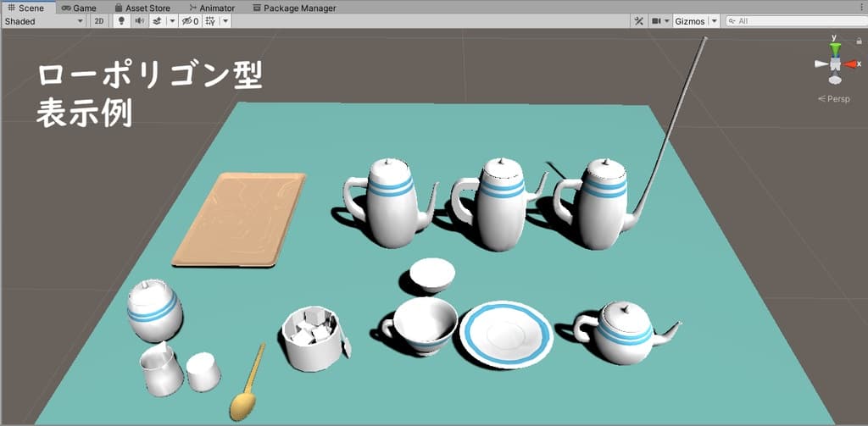This screenshot has width=868, height=426.
Task: Select the golden spoon
Action: [247, 383]
